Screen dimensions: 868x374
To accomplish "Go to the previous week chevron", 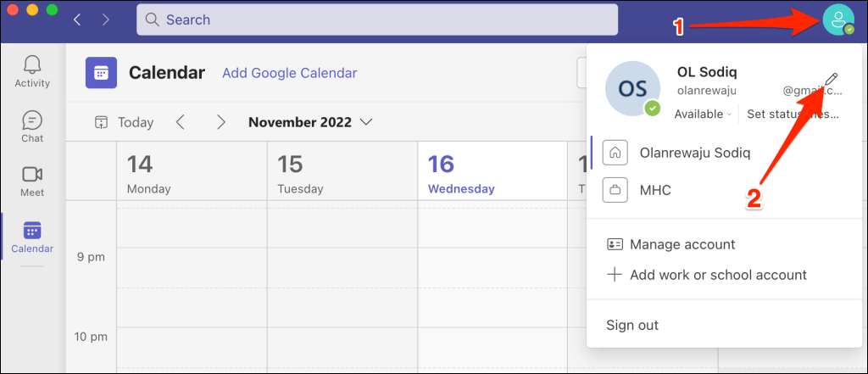I will [x=180, y=122].
